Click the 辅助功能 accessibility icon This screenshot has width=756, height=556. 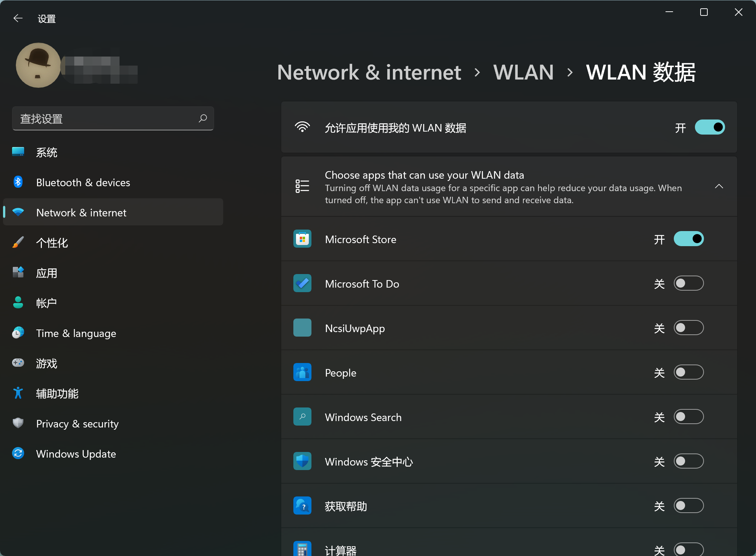click(x=18, y=393)
